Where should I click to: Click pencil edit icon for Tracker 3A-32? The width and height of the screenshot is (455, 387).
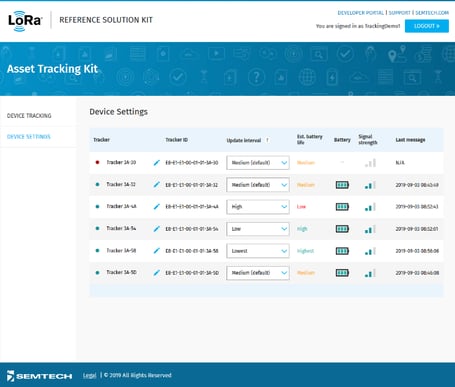click(x=156, y=185)
